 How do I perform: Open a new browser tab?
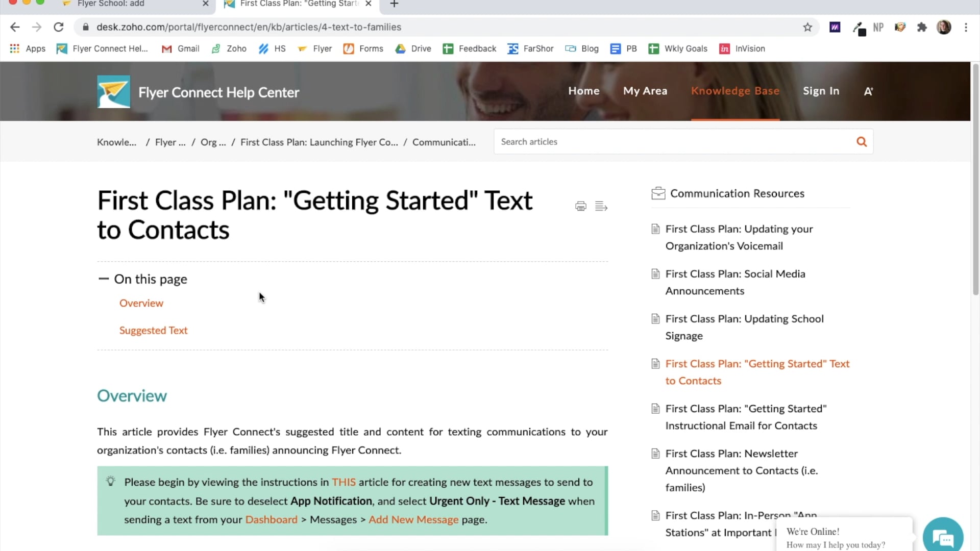[x=394, y=4]
